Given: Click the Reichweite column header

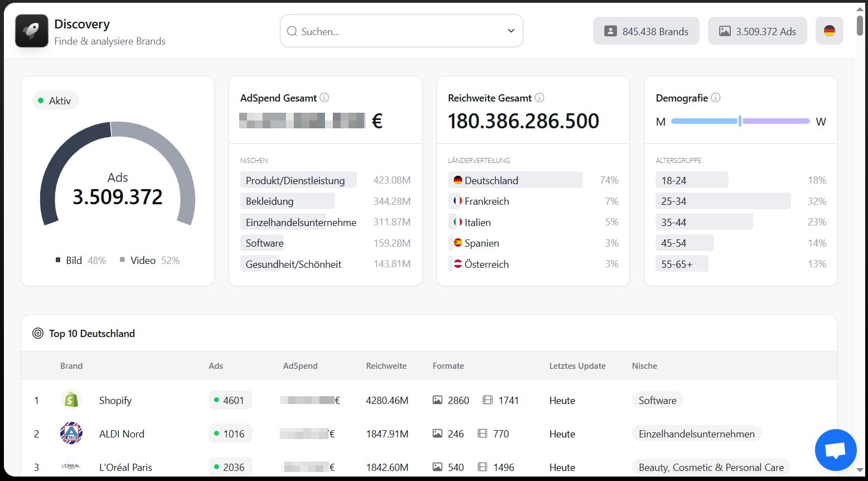Looking at the screenshot, I should click(386, 366).
